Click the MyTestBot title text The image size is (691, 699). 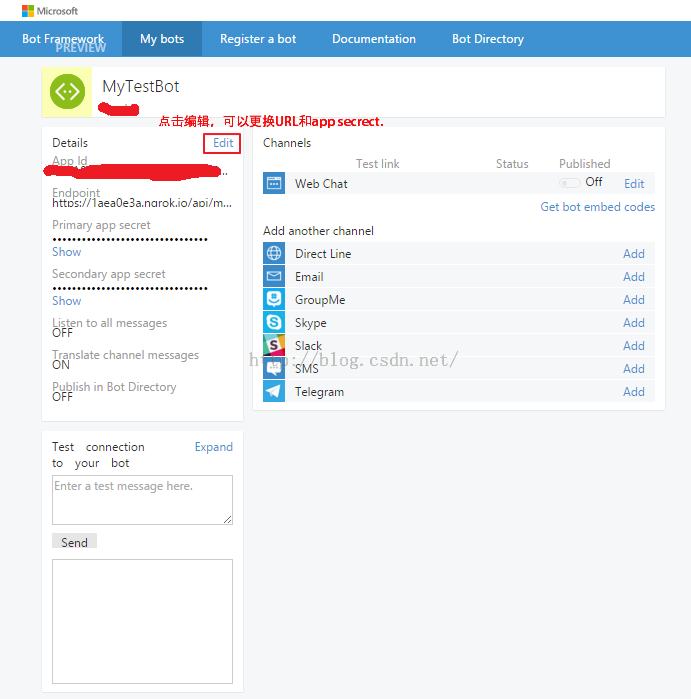(x=140, y=86)
